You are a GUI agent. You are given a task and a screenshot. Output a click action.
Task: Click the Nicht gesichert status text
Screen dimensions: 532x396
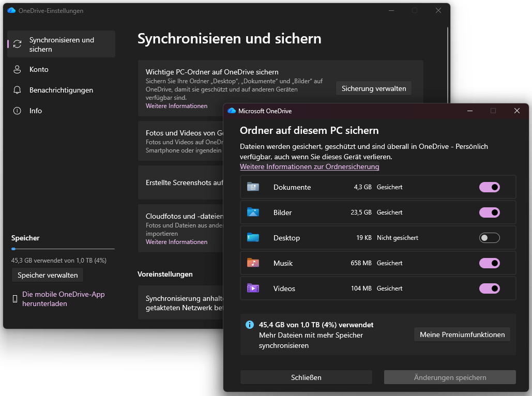(397, 238)
